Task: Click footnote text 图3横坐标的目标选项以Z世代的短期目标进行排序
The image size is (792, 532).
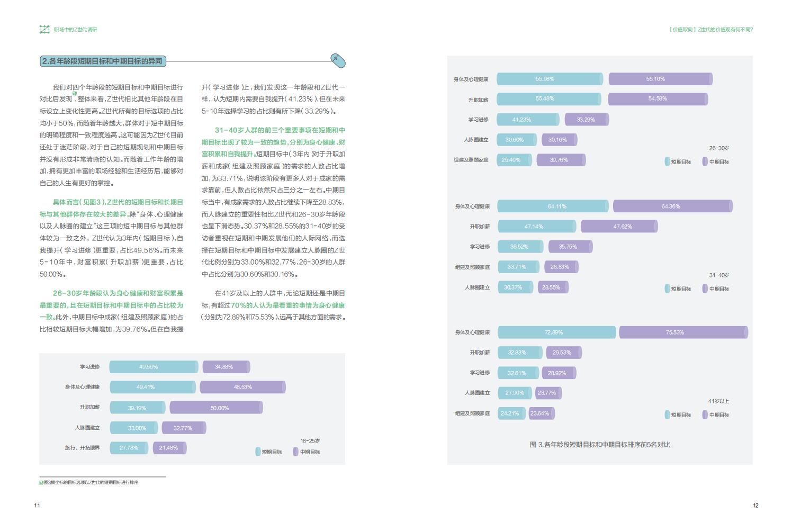Action: (x=92, y=482)
